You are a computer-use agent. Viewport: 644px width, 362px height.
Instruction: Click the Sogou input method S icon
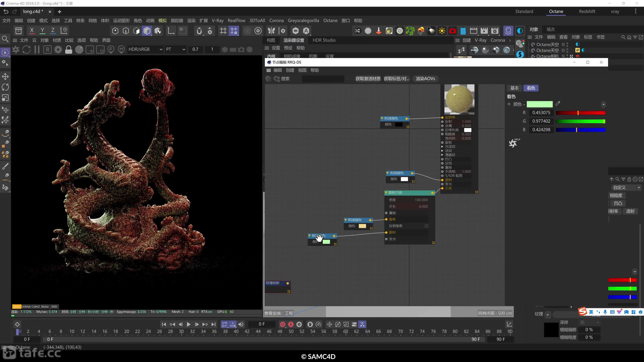[x=582, y=312]
